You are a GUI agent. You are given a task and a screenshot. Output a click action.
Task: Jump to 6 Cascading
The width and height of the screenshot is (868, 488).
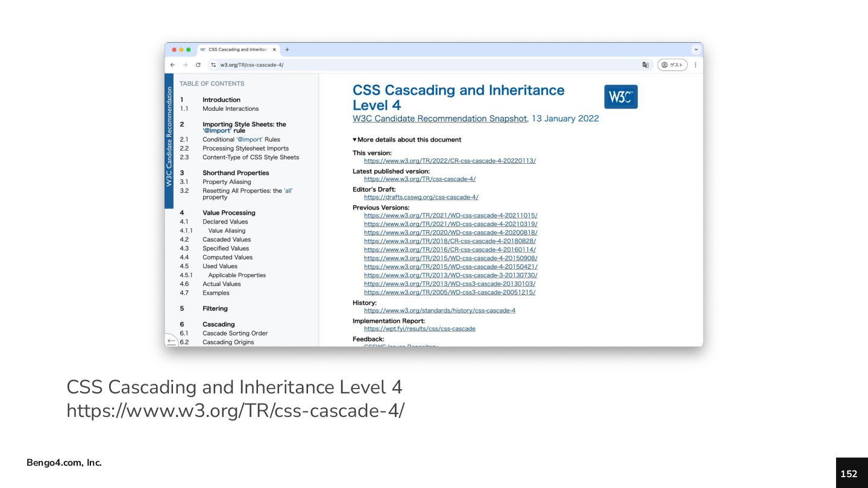click(x=219, y=324)
